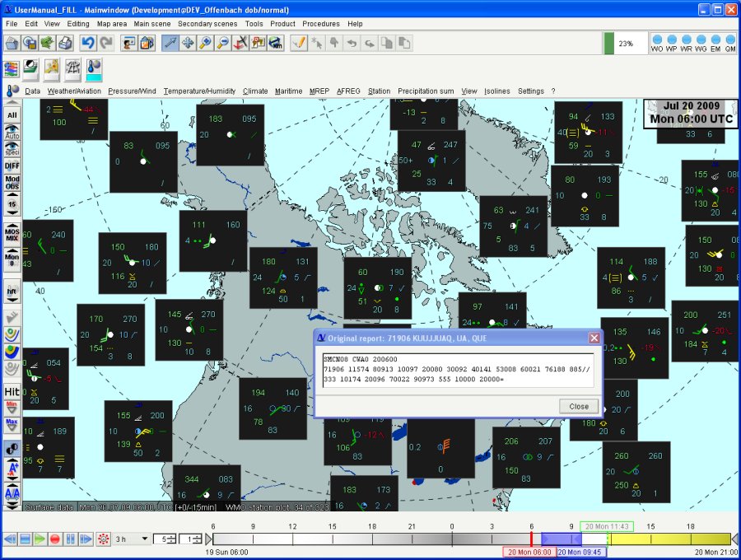Click the open file toolbar icon
Screen dimensions: 741x560
coord(12,43)
